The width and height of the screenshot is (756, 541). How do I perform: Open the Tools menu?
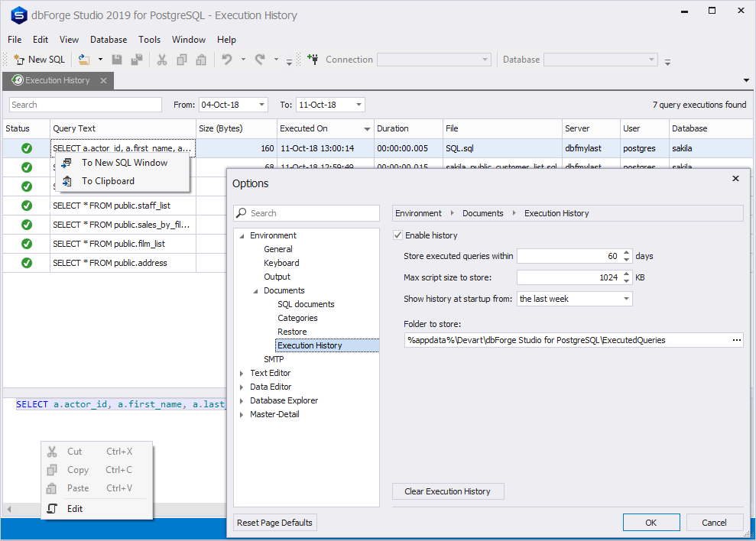point(150,40)
